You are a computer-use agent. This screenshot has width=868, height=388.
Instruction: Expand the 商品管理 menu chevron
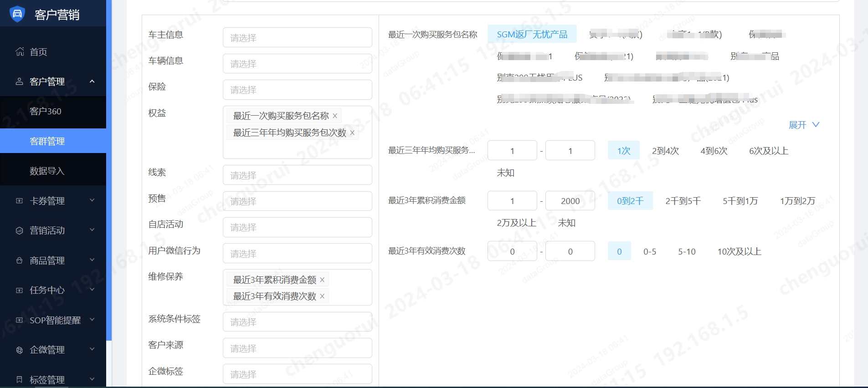click(x=92, y=260)
